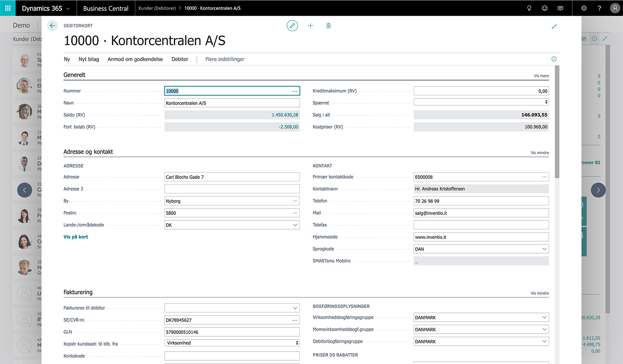Open the Nyt bilag menu
Image resolution: width=623 pixels, height=364 pixels.
tap(89, 59)
